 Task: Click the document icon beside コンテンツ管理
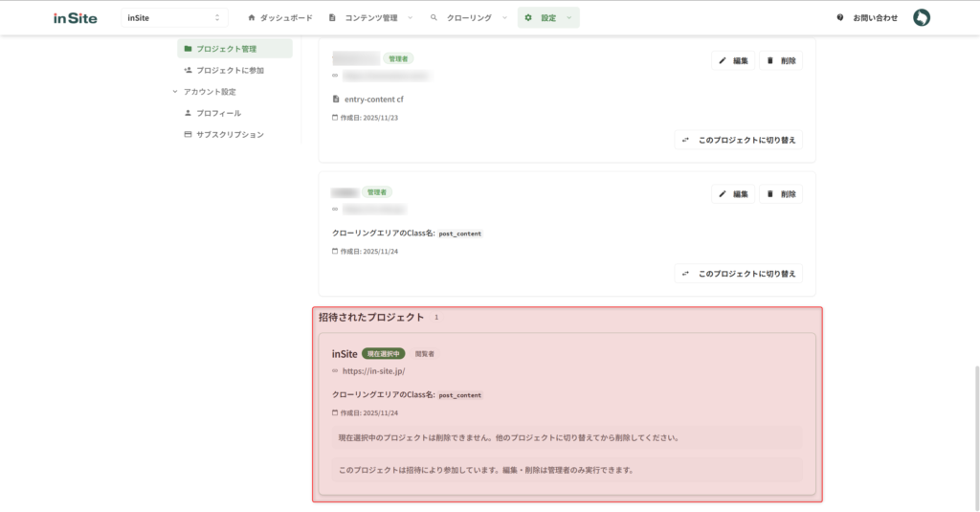[x=332, y=17]
